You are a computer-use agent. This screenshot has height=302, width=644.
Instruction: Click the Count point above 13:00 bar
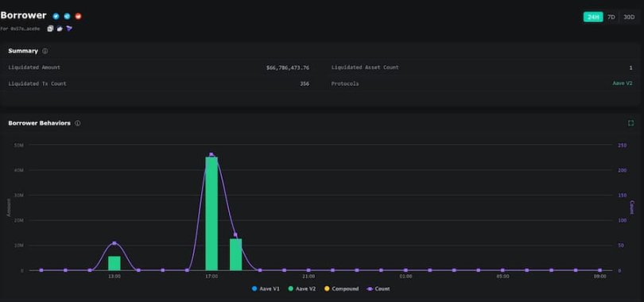click(x=114, y=243)
